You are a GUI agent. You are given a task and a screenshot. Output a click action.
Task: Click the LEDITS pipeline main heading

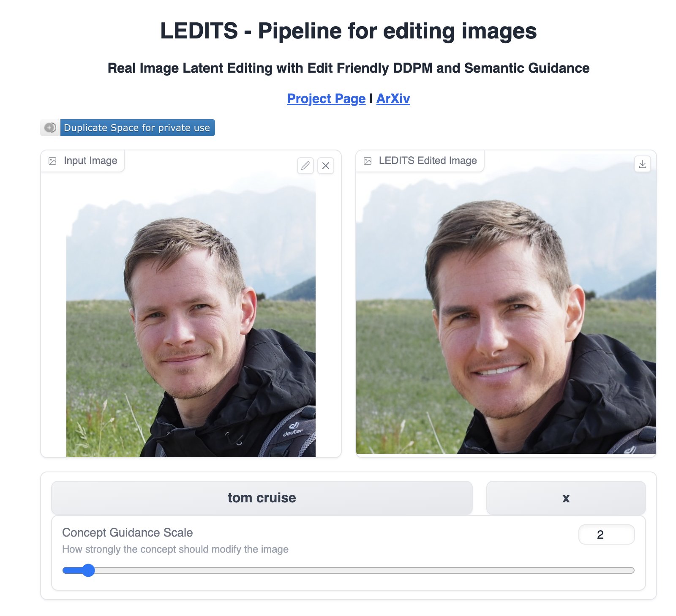point(348,31)
